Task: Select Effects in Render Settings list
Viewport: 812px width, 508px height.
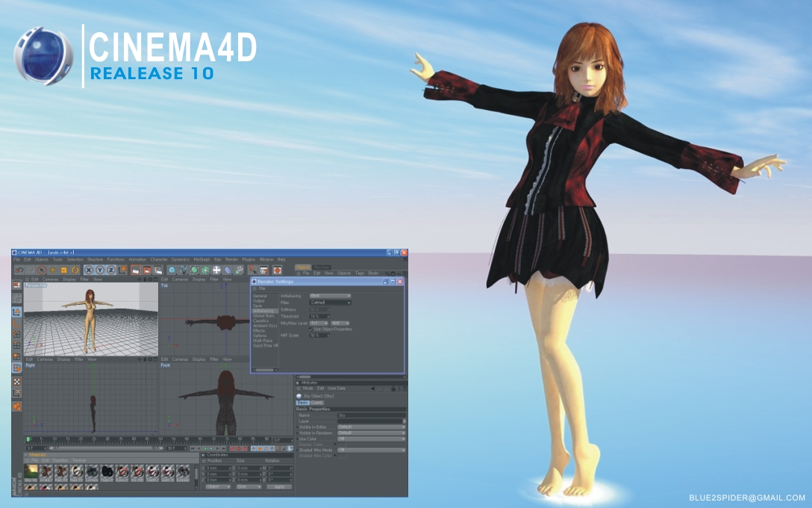Action: pos(258,331)
